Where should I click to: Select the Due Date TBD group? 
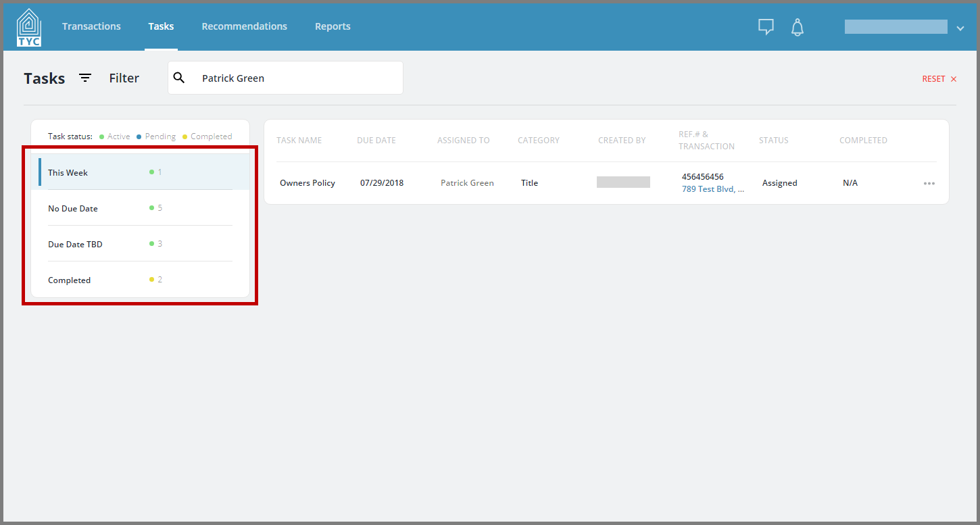coord(140,244)
